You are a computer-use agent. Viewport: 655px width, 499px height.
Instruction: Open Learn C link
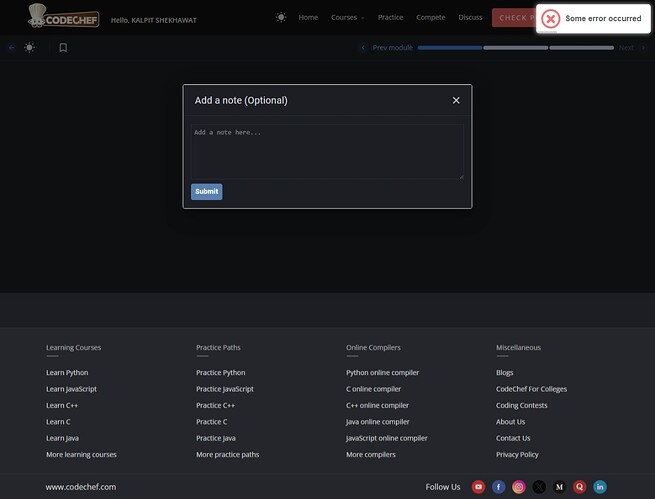pyautogui.click(x=58, y=422)
